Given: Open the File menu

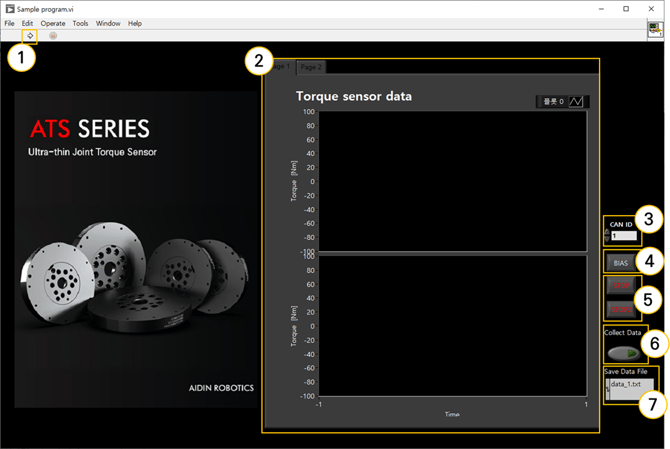Looking at the screenshot, I should [9, 23].
